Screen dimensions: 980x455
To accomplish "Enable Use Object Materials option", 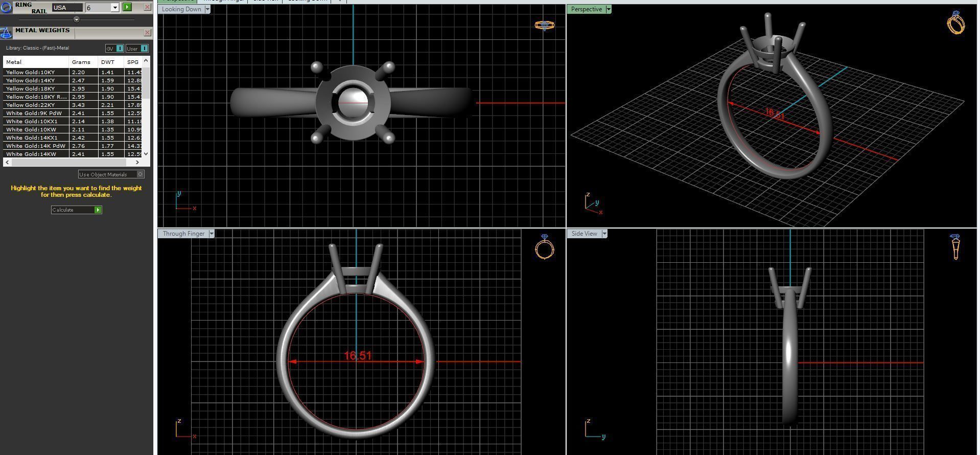I will click(111, 174).
